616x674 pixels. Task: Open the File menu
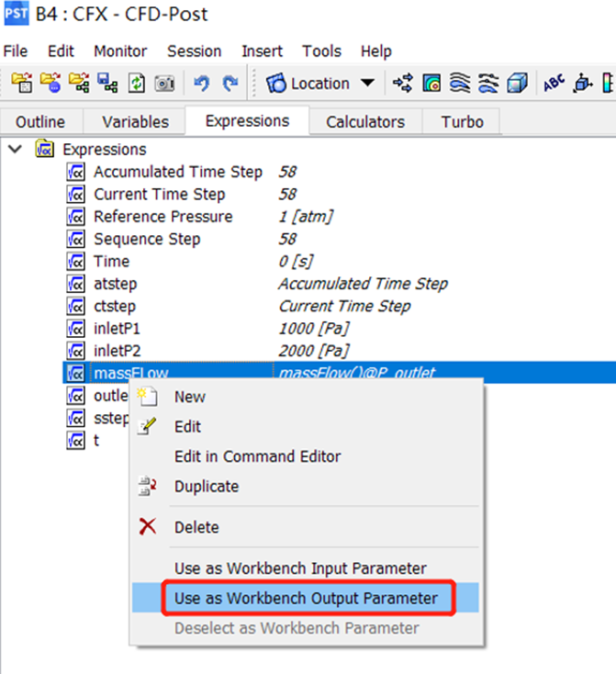click(16, 51)
